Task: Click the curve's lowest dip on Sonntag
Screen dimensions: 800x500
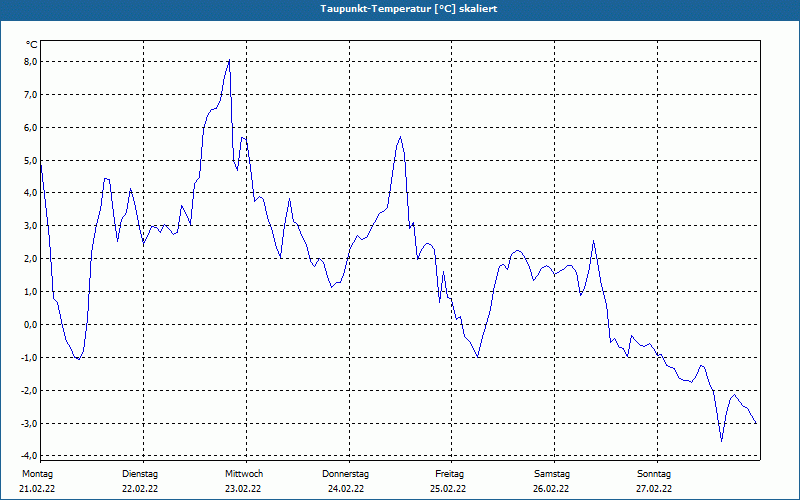Action: pyautogui.click(x=721, y=440)
